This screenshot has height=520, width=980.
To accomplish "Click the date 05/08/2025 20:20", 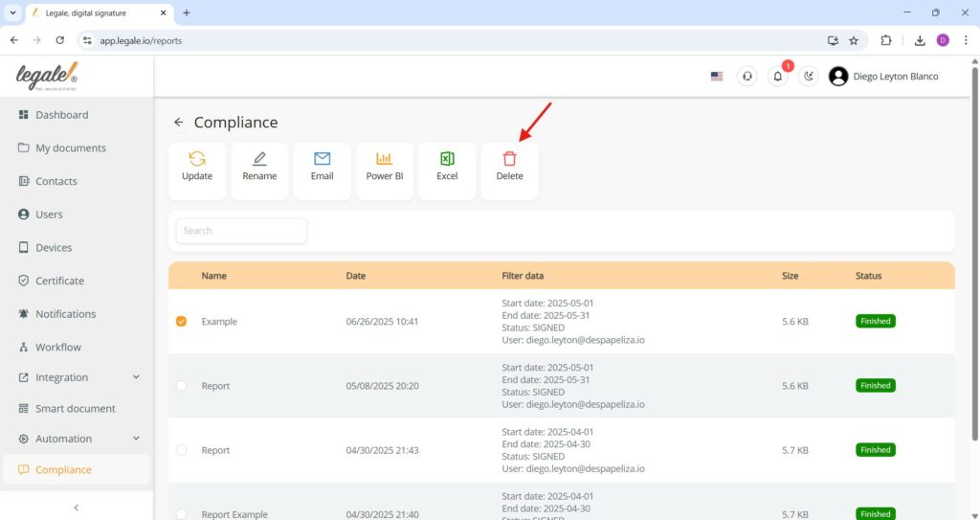I will click(382, 386).
